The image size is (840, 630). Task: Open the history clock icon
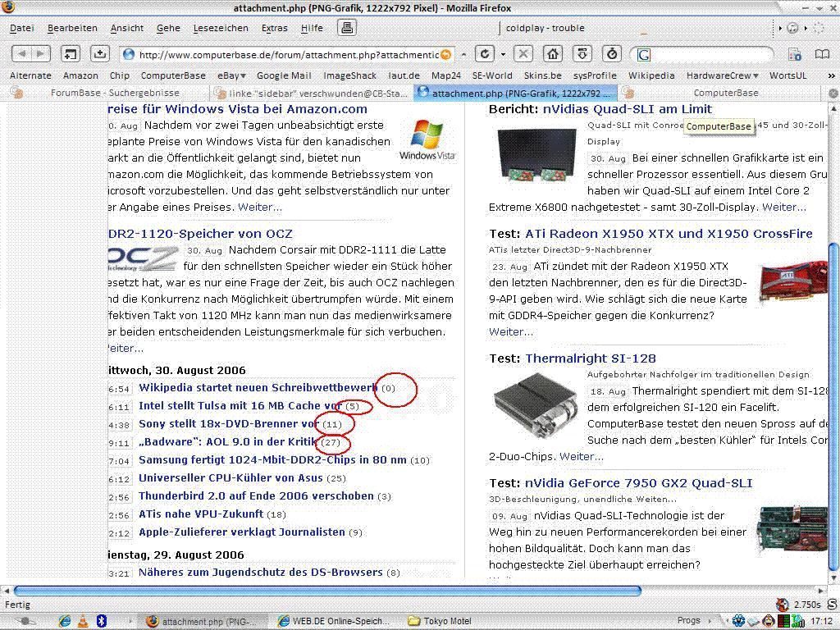click(612, 54)
